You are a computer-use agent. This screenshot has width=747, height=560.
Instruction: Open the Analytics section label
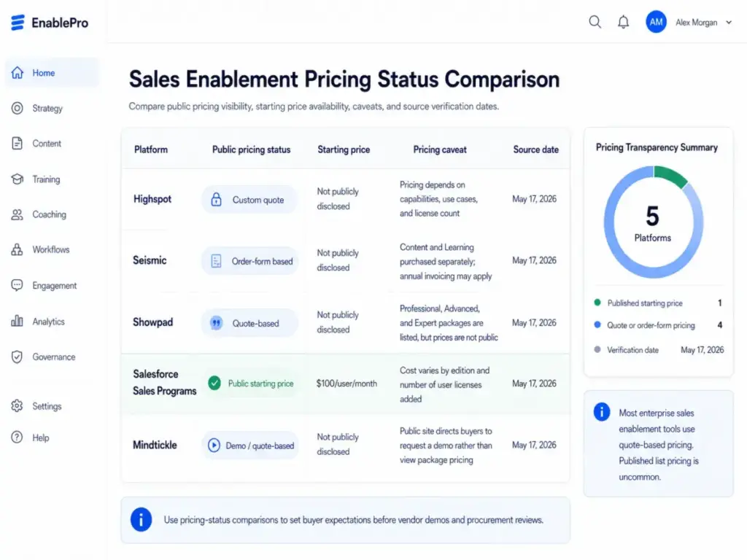click(49, 322)
